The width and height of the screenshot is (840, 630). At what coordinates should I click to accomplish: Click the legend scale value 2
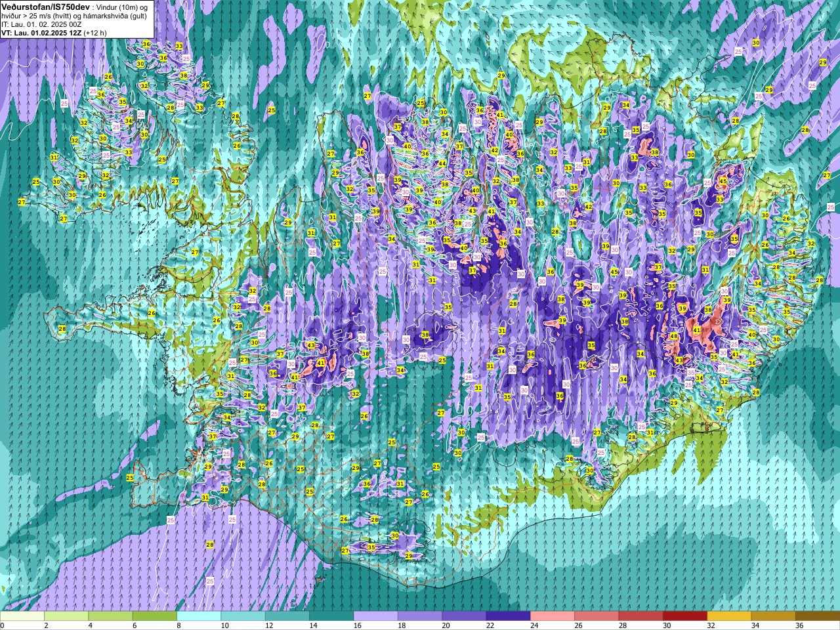(x=45, y=625)
